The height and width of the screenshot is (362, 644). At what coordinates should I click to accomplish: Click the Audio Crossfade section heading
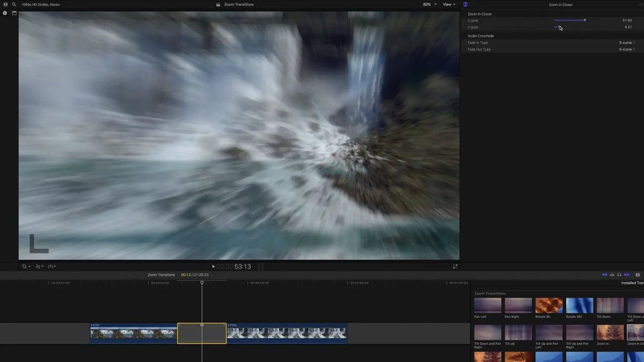coord(481,36)
